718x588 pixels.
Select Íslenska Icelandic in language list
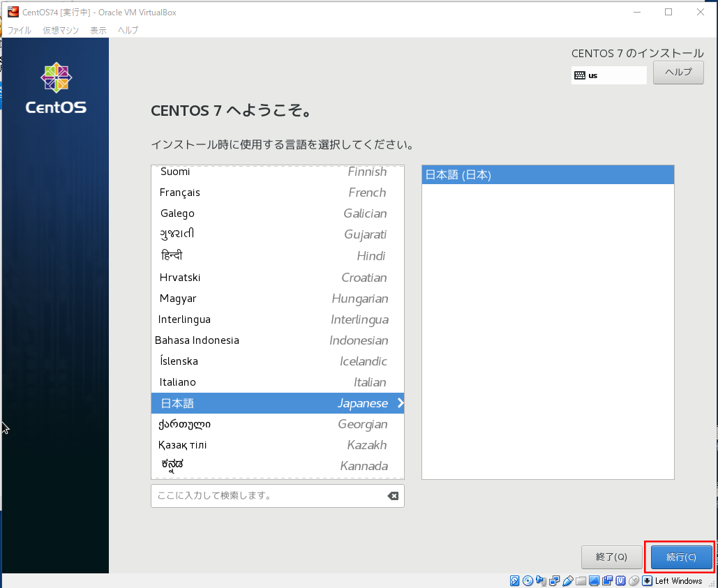pyautogui.click(x=278, y=361)
